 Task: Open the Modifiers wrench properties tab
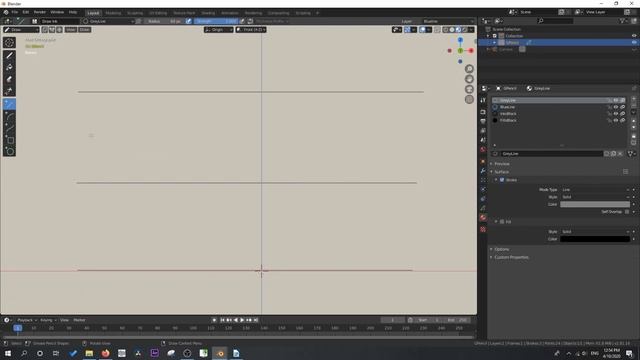(483, 171)
